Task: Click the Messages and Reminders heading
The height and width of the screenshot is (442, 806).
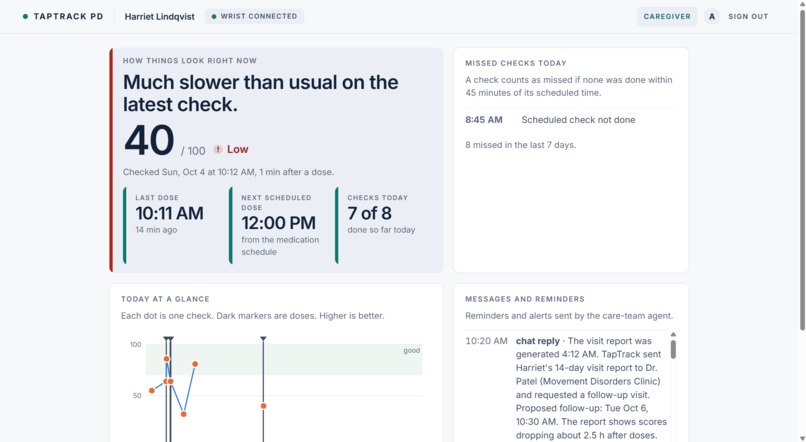Action: pos(524,299)
